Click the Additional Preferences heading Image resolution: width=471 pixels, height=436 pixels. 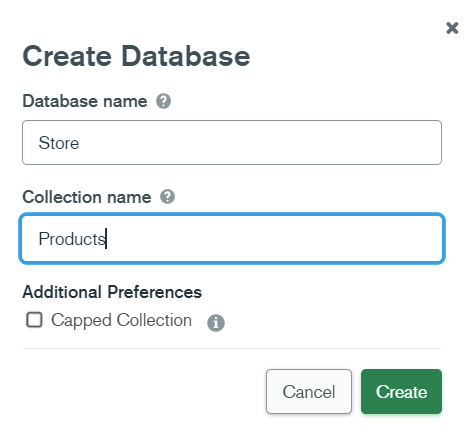click(112, 292)
